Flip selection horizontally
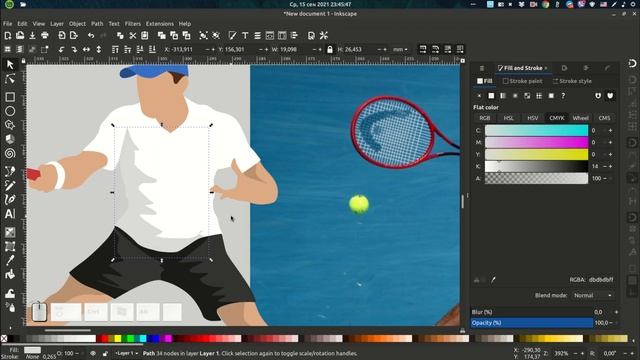Viewport: 640px width, 360px height. (87, 49)
